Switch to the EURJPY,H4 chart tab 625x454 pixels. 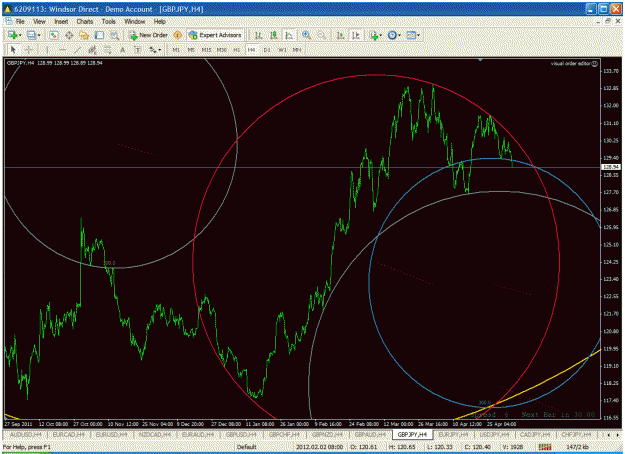click(454, 434)
